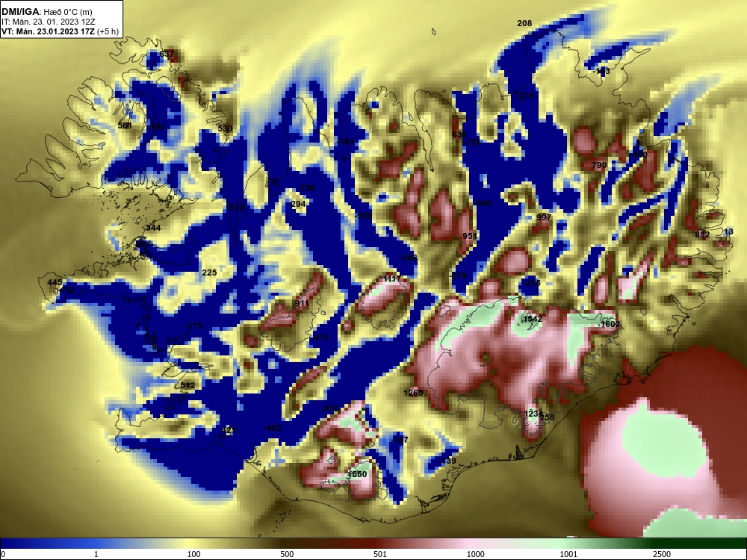Click the 1602 height label
Image resolution: width=747 pixels, height=560 pixels.
pyautogui.click(x=610, y=324)
